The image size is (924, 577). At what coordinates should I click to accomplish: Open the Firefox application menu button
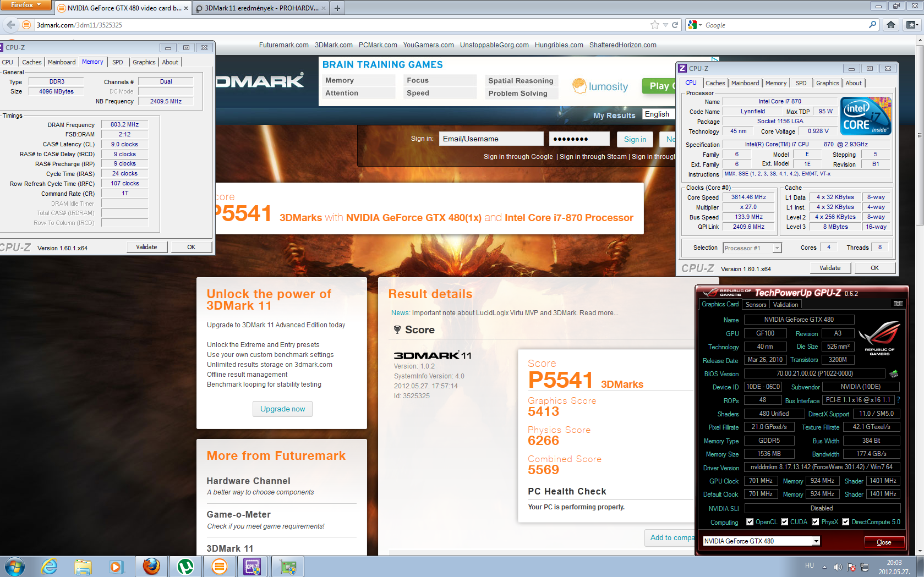click(25, 5)
